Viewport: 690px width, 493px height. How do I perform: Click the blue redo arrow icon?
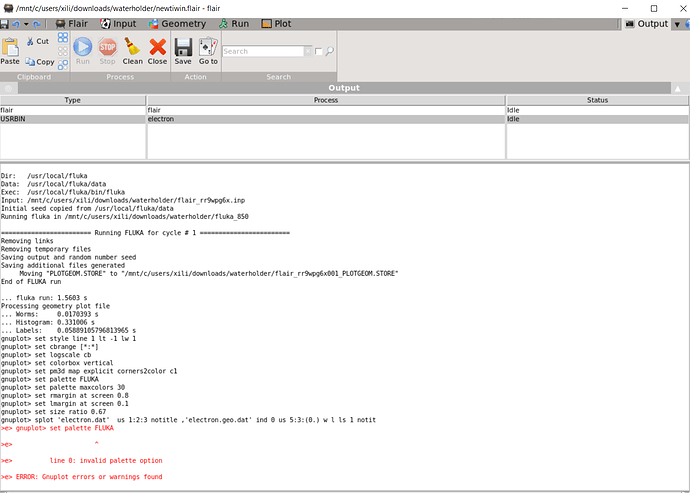(37, 24)
